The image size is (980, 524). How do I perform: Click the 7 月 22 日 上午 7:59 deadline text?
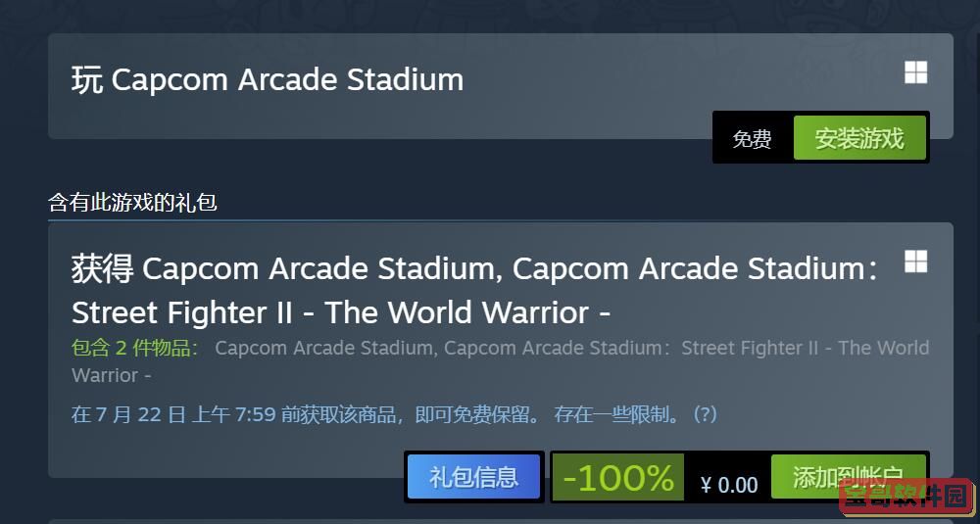tap(185, 414)
